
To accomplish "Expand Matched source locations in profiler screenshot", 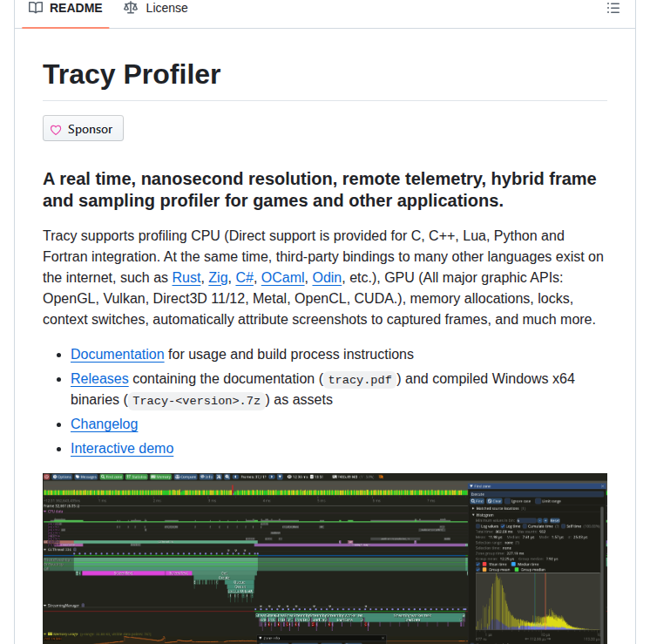I will click(x=474, y=508).
